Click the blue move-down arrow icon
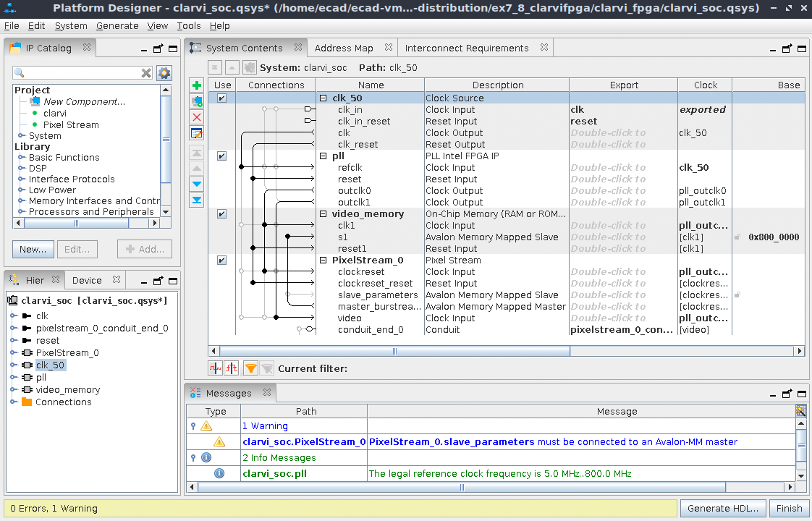Viewport: 812px width, 521px height. coord(197,184)
